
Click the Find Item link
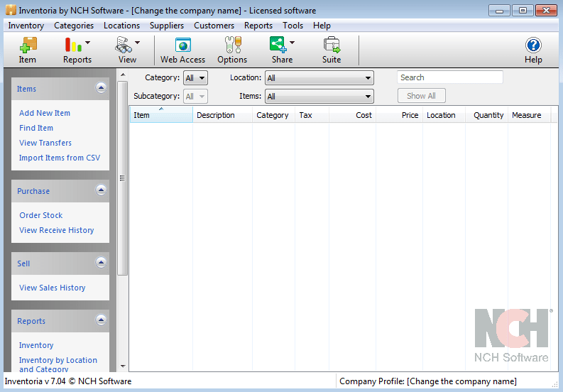[x=36, y=128]
